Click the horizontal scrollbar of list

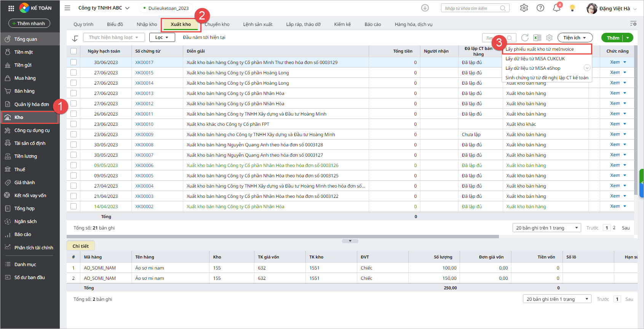tap(283, 236)
